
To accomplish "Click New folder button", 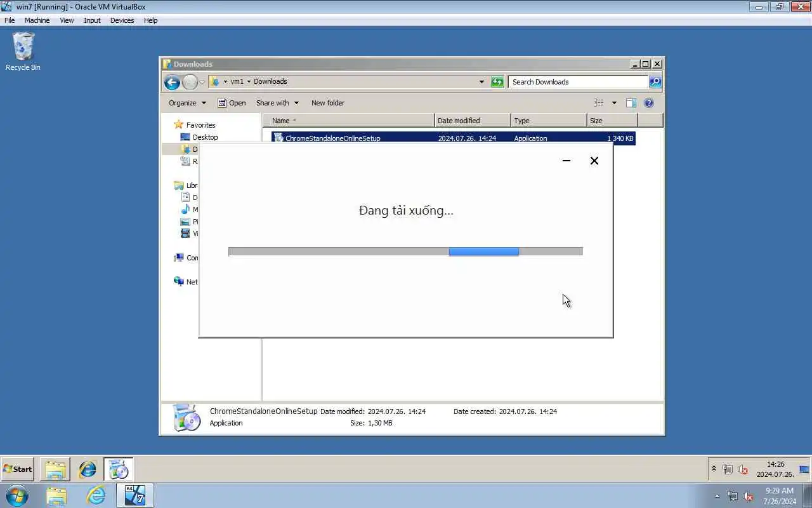I will [328, 103].
